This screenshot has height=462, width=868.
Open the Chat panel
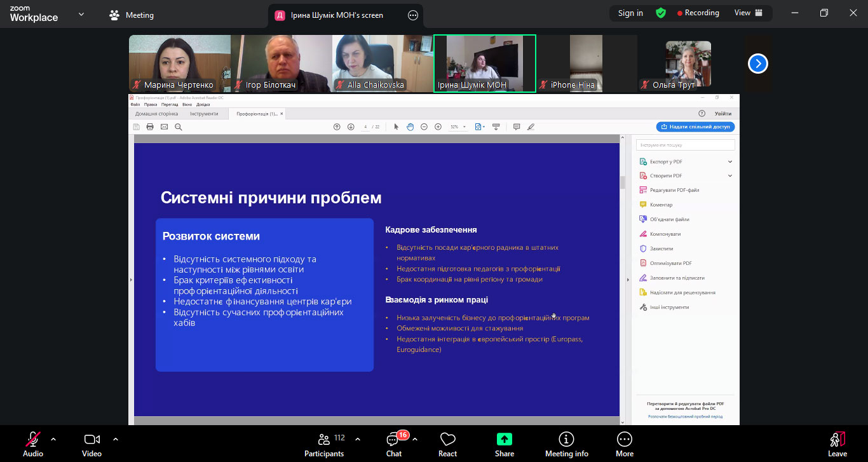(x=394, y=440)
